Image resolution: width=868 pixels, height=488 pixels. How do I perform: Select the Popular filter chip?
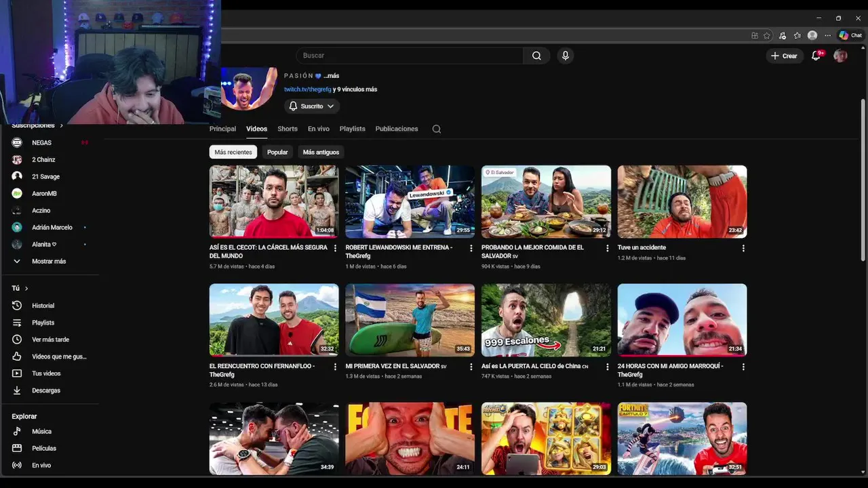click(x=277, y=152)
